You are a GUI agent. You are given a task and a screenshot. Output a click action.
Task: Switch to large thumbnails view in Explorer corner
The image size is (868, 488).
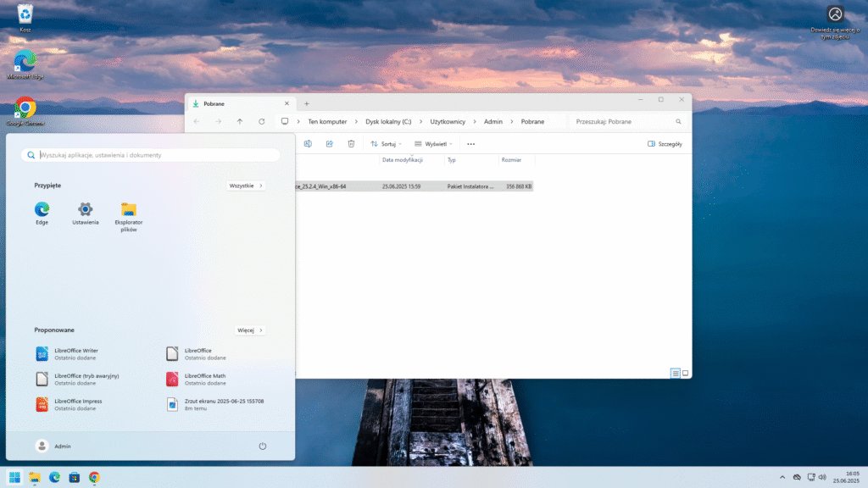(x=685, y=373)
